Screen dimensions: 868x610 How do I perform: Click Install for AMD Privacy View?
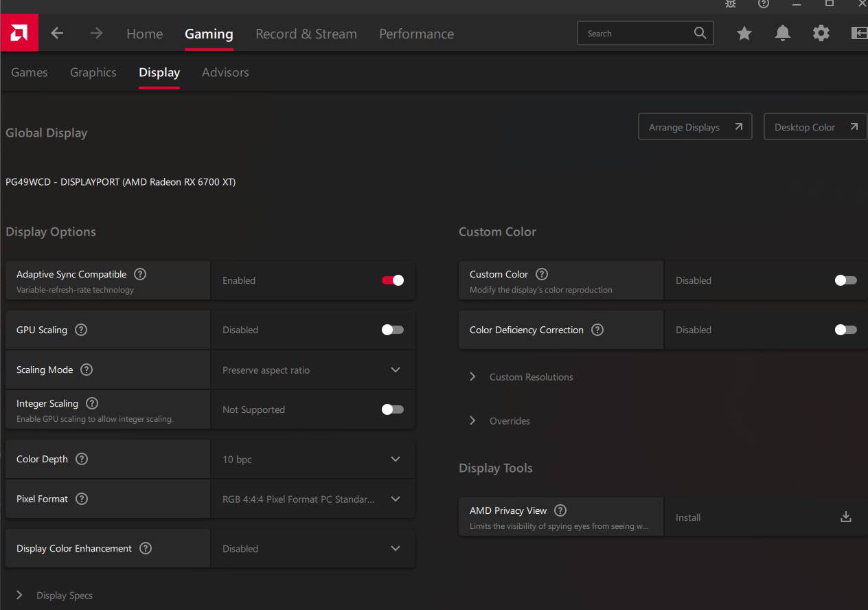point(688,517)
